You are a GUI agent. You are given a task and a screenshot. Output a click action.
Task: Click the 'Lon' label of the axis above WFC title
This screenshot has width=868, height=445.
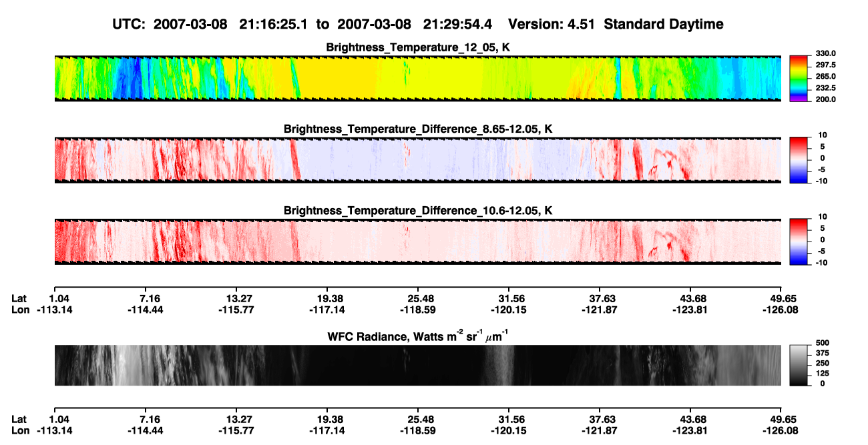click(x=20, y=310)
